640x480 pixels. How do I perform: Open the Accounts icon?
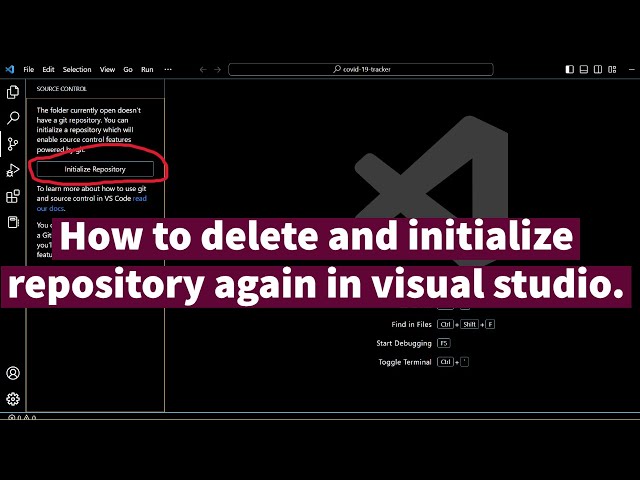pos(13,373)
